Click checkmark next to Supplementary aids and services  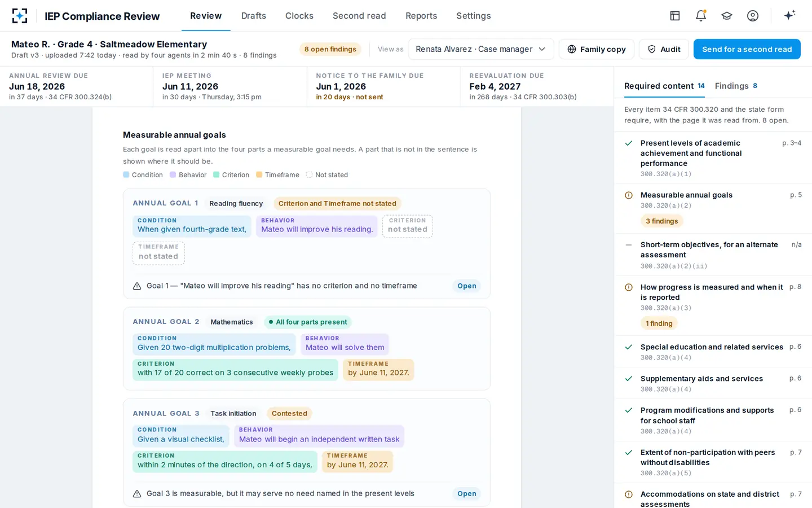coord(629,379)
